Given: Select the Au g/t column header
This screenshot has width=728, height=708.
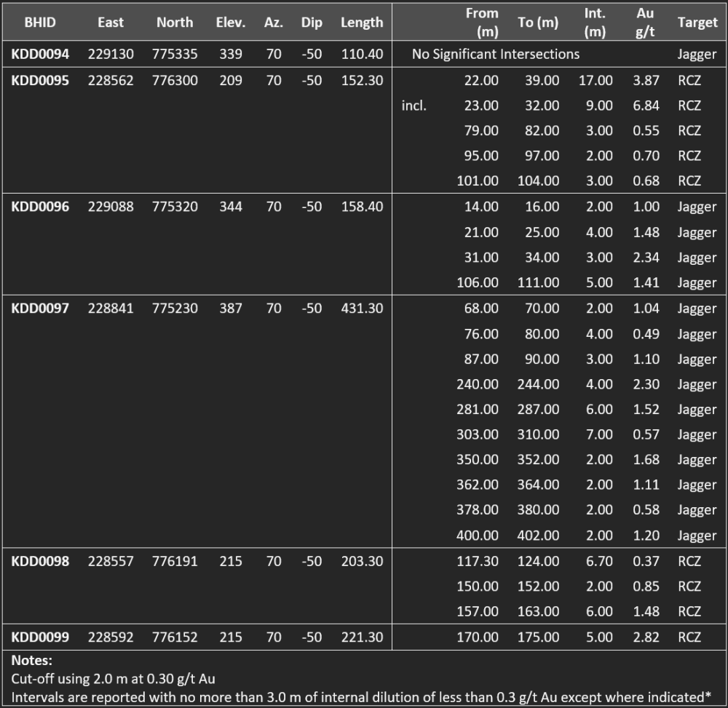Looking at the screenshot, I should point(646,23).
